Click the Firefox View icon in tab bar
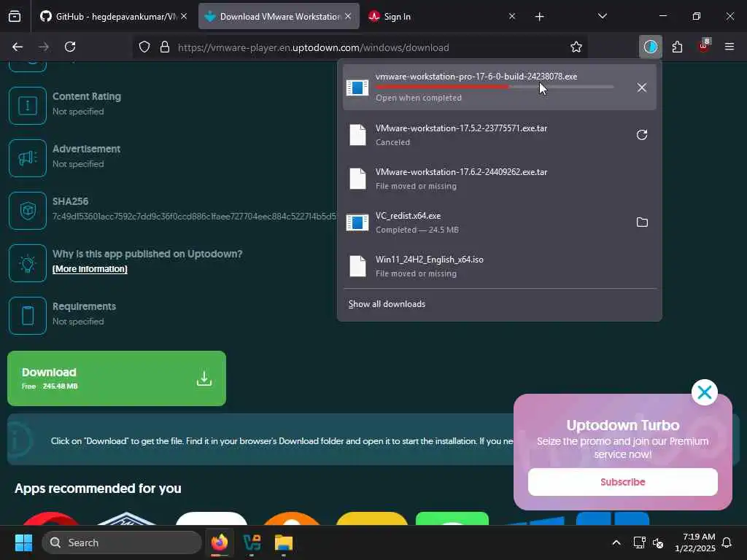 click(x=15, y=17)
